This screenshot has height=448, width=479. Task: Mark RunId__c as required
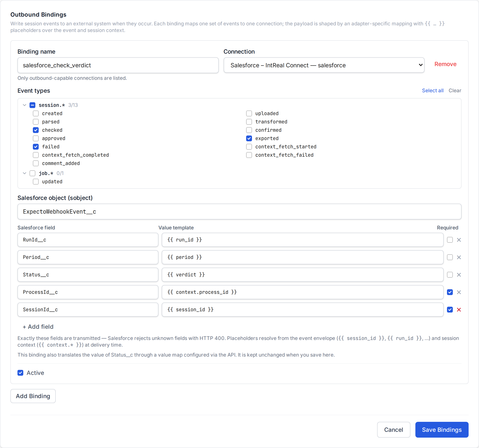click(x=450, y=240)
